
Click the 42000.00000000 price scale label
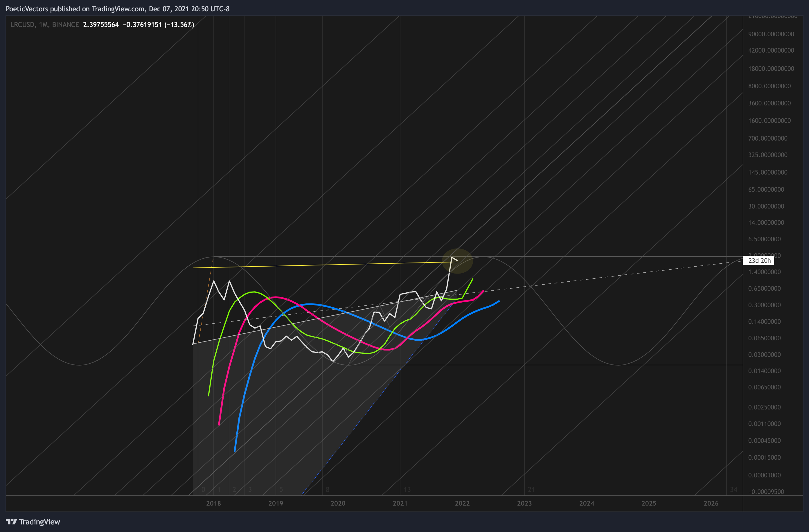771,50
